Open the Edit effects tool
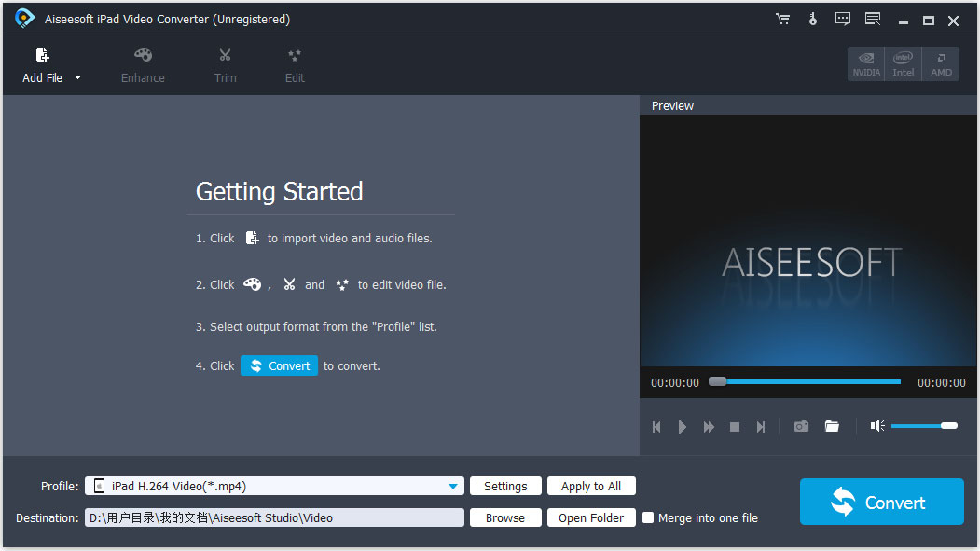The height and width of the screenshot is (551, 980). [295, 65]
